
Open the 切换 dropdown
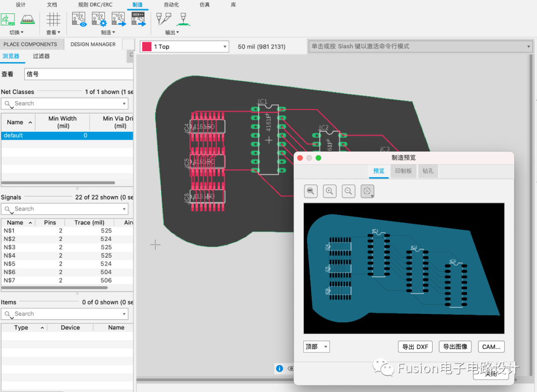[x=16, y=32]
